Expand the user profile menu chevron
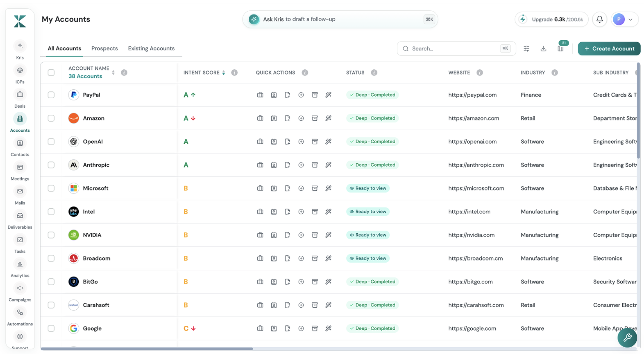This screenshot has width=644, height=354. (x=631, y=20)
